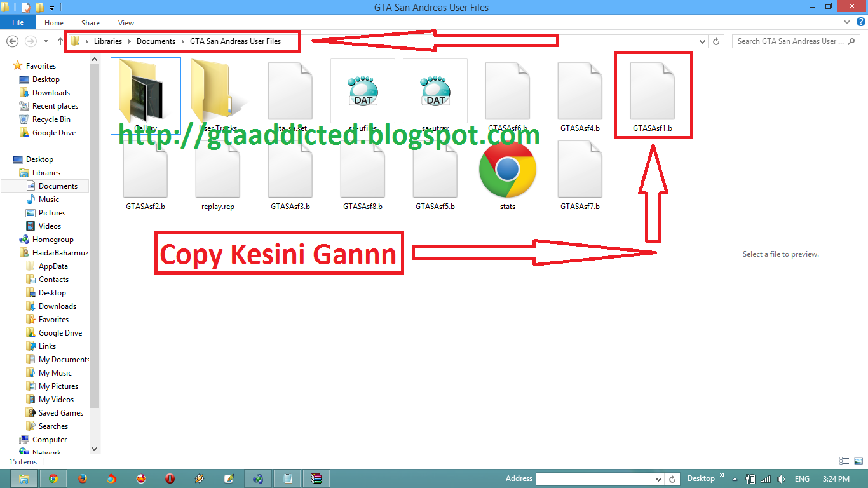
Task: Open Homegroup in navigation pane
Action: 53,240
